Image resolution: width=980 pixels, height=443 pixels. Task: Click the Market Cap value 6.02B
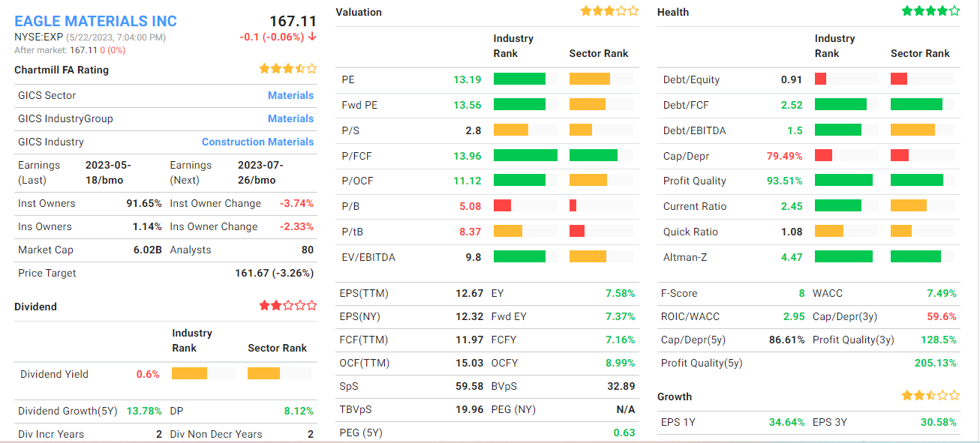[148, 250]
